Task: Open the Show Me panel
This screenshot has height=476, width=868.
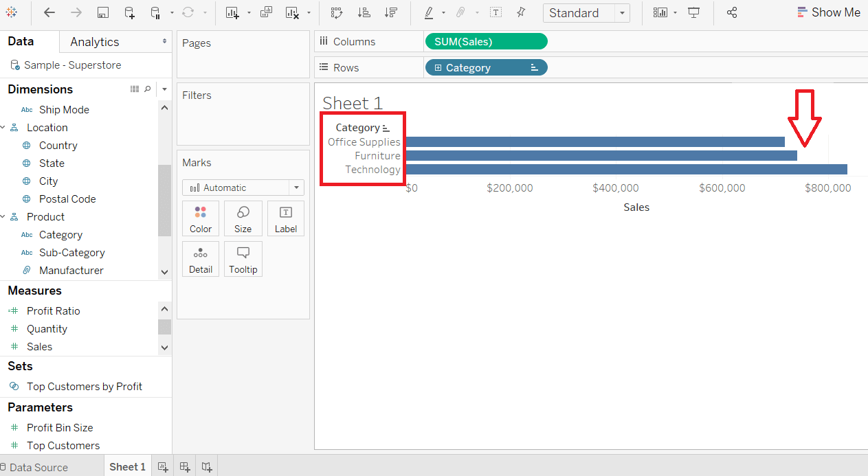Action: pos(828,12)
